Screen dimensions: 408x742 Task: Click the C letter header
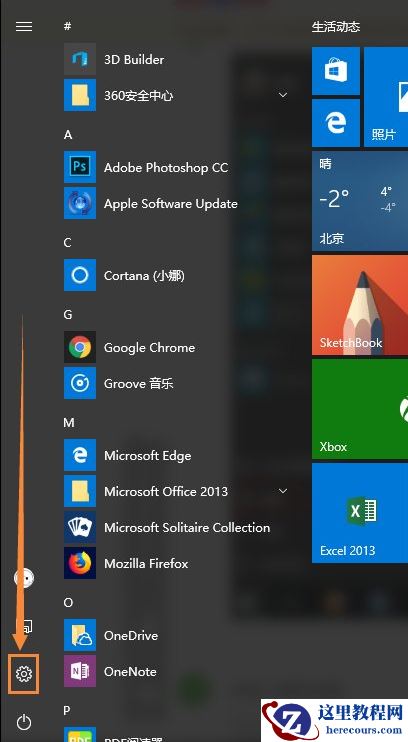click(68, 242)
